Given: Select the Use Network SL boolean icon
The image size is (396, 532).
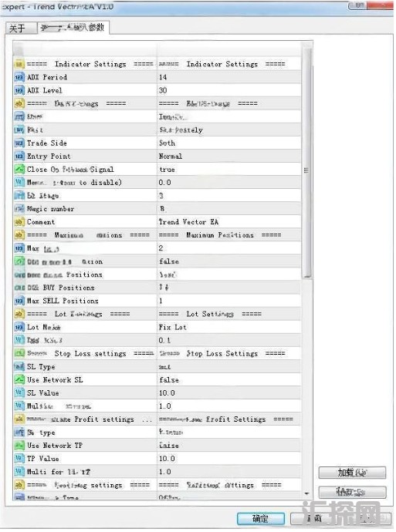Looking at the screenshot, I should pyautogui.click(x=19, y=379).
